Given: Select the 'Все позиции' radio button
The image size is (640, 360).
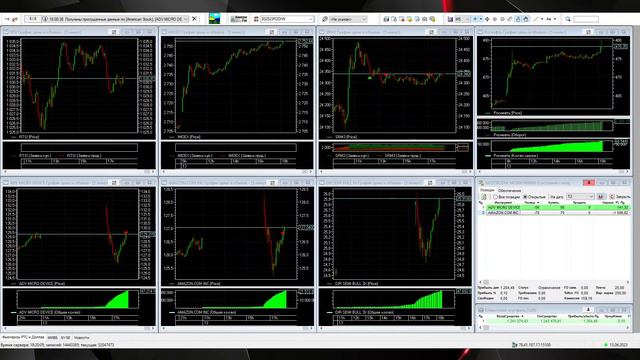Looking at the screenshot, I should point(496,197).
